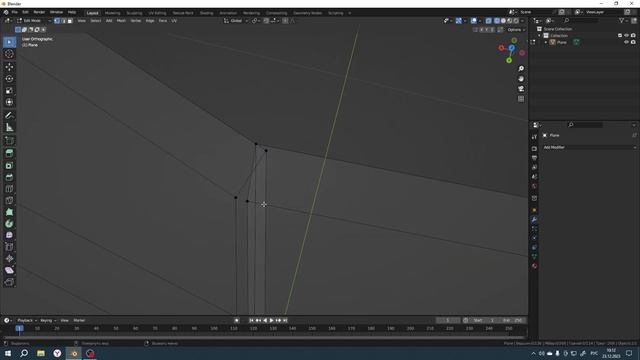Click the pan view hand icon
This screenshot has width=640, height=360.
coord(521,79)
